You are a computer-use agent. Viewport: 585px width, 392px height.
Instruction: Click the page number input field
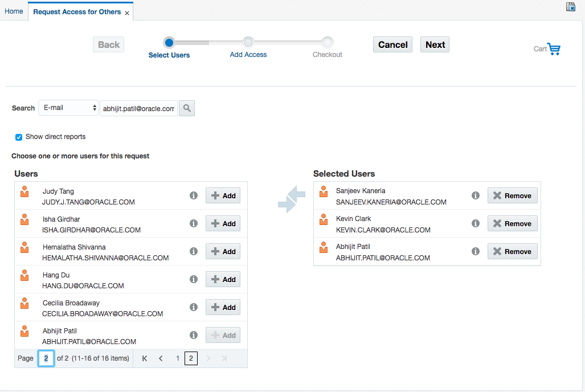point(46,358)
